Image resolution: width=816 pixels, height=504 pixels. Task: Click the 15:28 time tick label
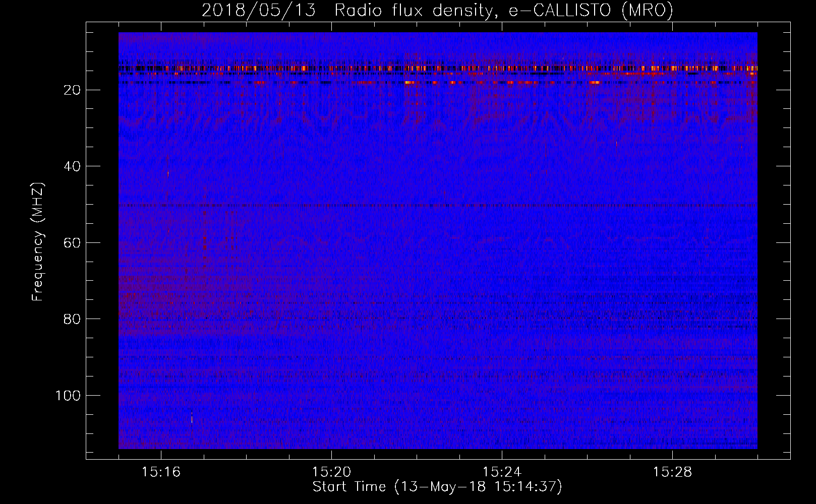672,472
